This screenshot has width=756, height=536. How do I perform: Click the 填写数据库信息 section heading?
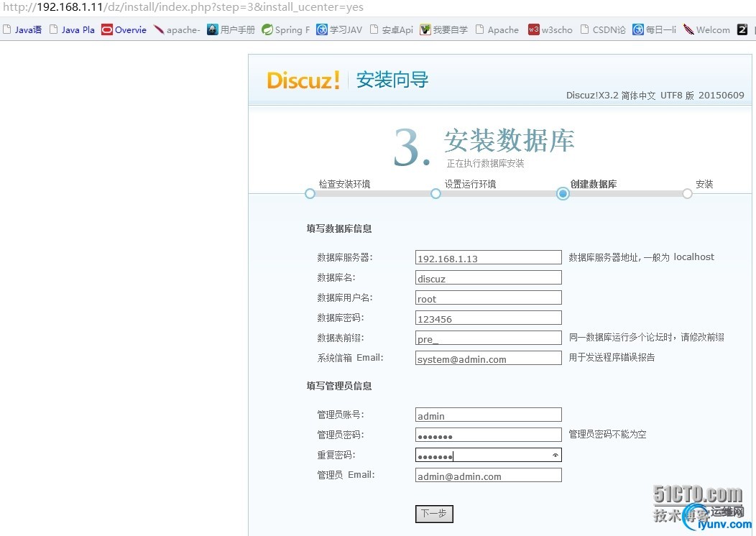[339, 228]
